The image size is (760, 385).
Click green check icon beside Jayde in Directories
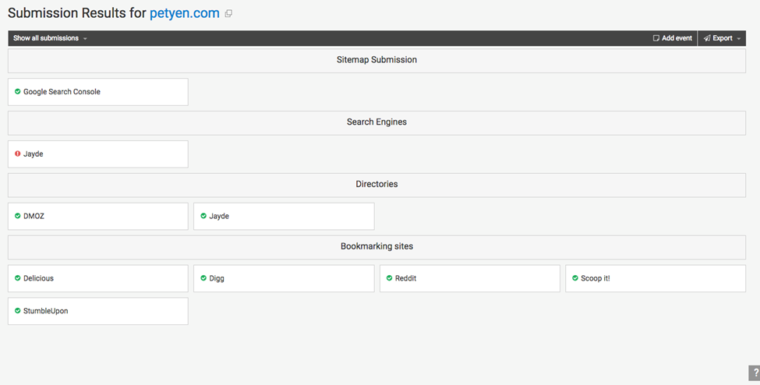click(204, 216)
